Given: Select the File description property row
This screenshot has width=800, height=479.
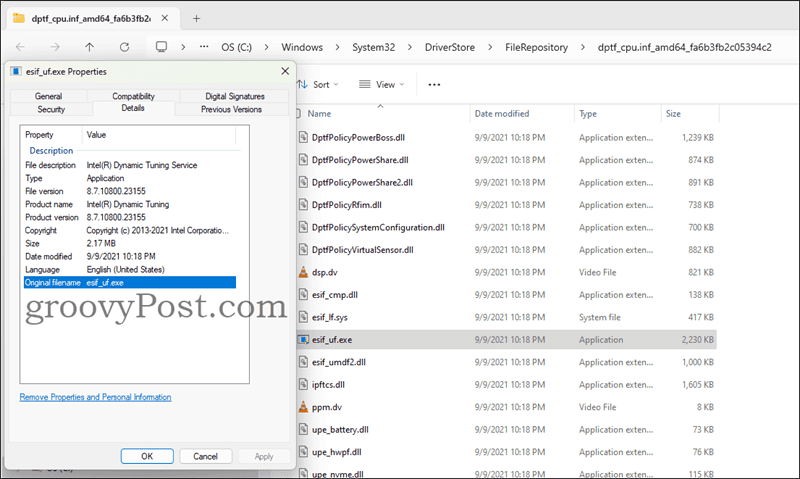Looking at the screenshot, I should tap(130, 165).
